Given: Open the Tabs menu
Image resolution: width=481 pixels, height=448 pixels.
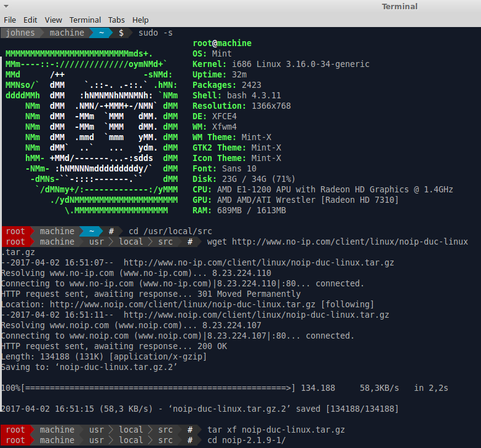Looking at the screenshot, I should tap(116, 20).
